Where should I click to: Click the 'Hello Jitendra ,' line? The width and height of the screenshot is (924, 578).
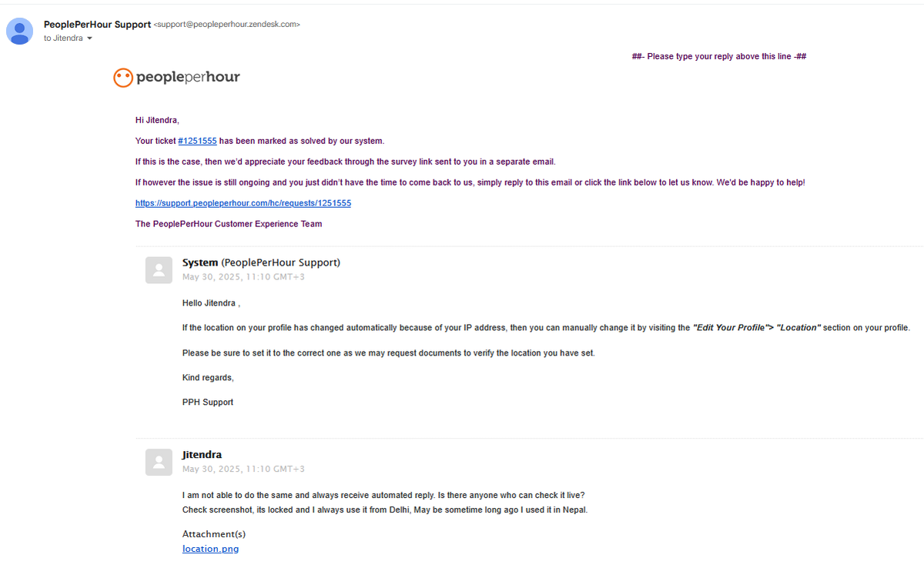point(211,303)
